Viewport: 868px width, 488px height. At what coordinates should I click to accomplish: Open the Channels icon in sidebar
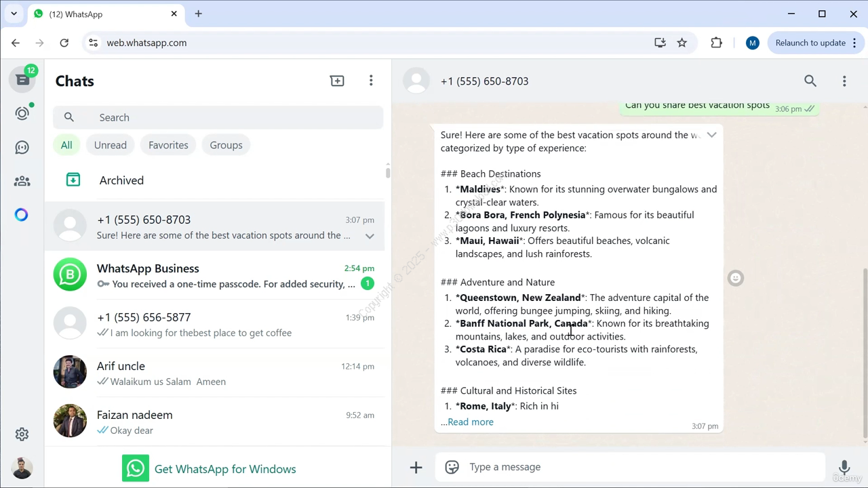[x=22, y=147]
